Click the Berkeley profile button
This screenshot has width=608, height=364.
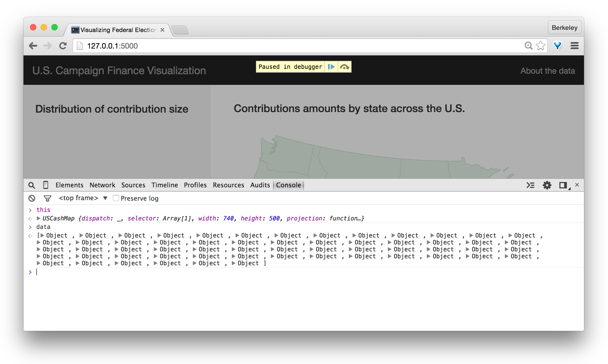click(564, 27)
